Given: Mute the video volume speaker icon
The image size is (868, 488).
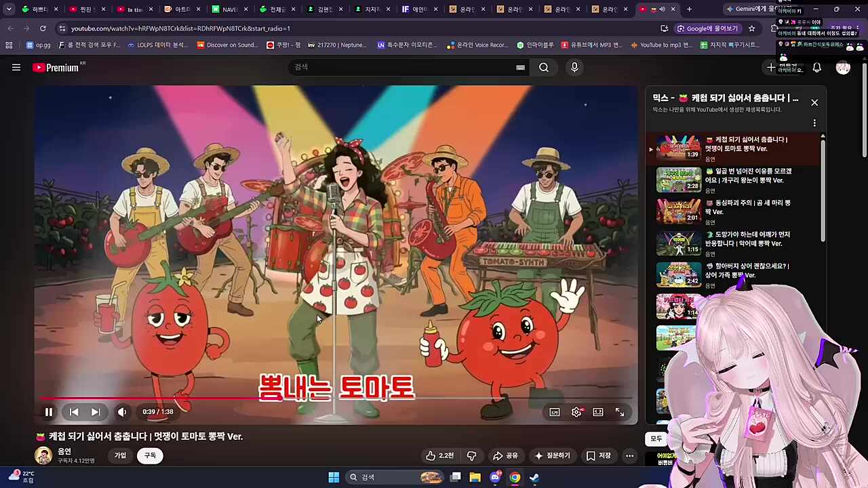Looking at the screenshot, I should tap(122, 412).
